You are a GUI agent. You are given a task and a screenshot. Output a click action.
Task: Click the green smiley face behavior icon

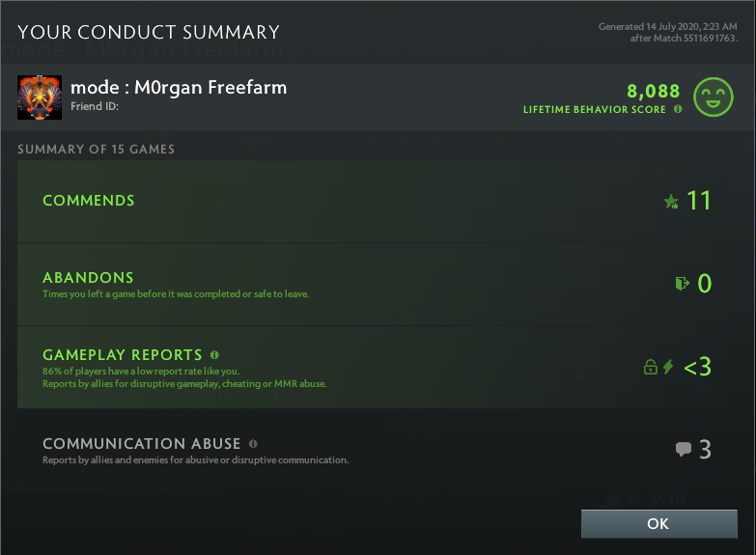coord(714,97)
